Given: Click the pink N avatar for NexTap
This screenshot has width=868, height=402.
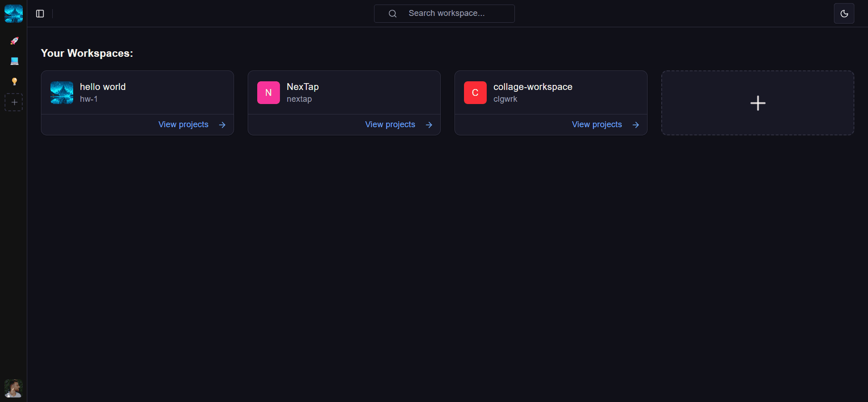Looking at the screenshot, I should pyautogui.click(x=269, y=93).
